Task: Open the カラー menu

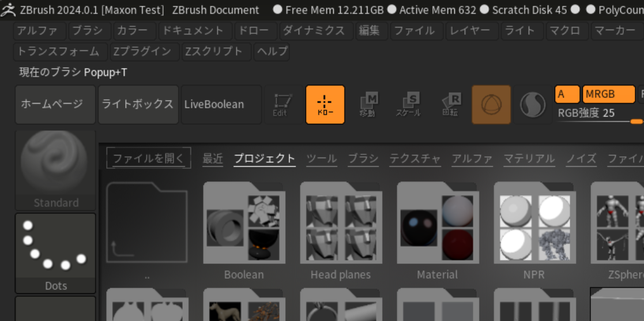Action: [x=135, y=31]
